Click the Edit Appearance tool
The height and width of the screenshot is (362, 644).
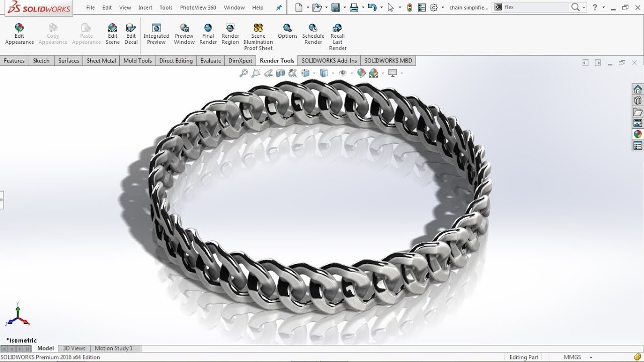coord(19,34)
